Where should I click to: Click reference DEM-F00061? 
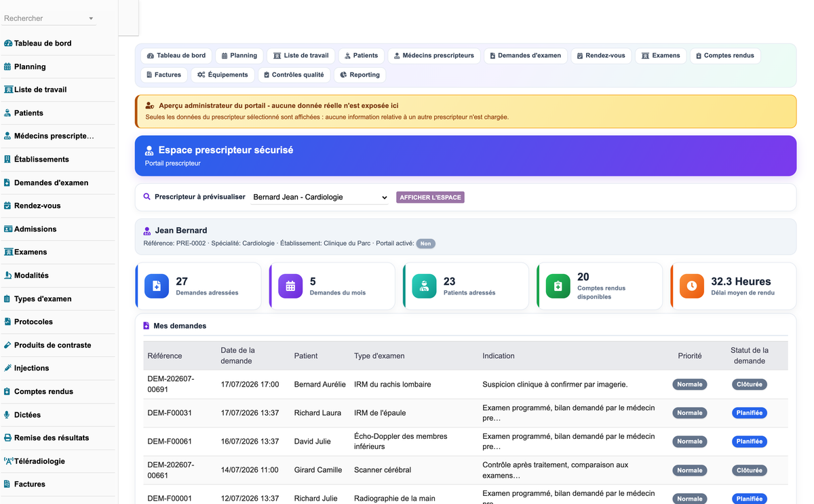click(170, 442)
